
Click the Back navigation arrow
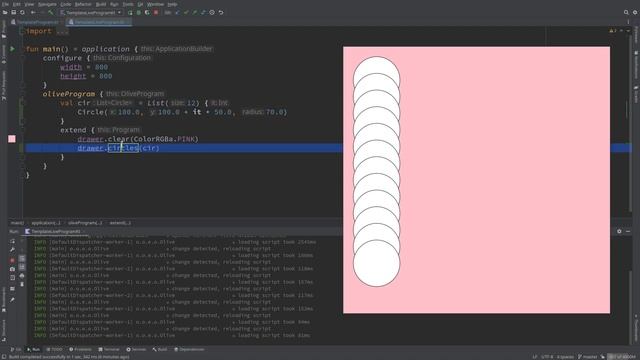pyautogui.click(x=33, y=13)
